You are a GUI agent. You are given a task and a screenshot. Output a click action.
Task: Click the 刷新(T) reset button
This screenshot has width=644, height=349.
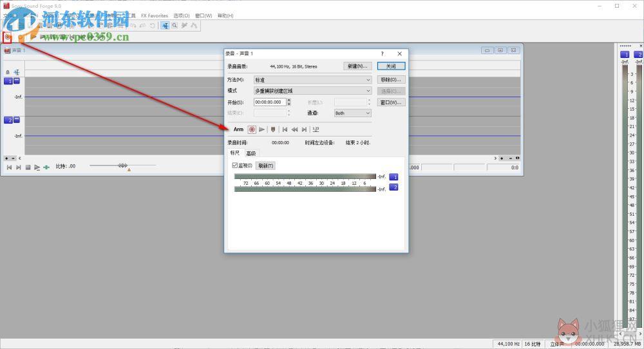(x=266, y=166)
